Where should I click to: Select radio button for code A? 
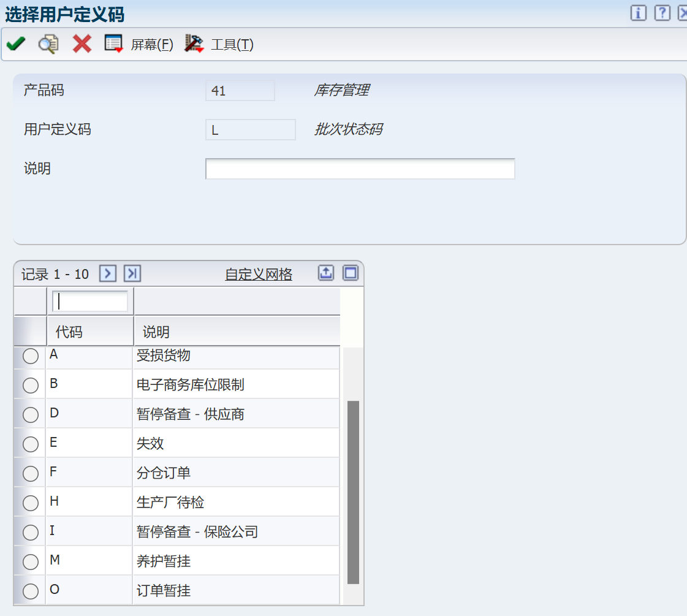click(x=31, y=356)
